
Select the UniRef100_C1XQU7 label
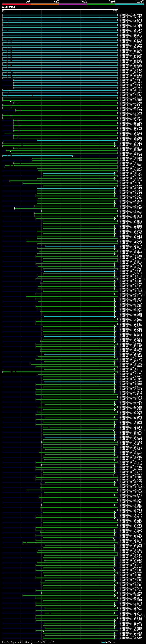[131, 638]
